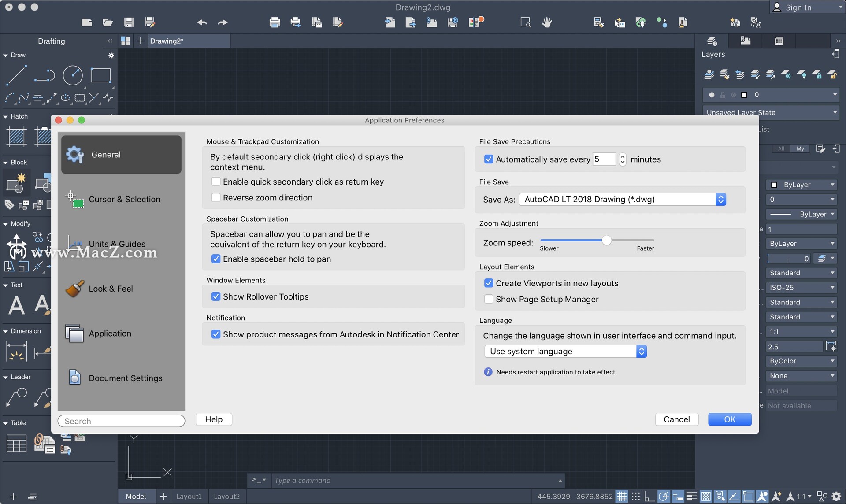Click the Print toolbar icon
This screenshot has height=504, width=846.
tap(275, 22)
